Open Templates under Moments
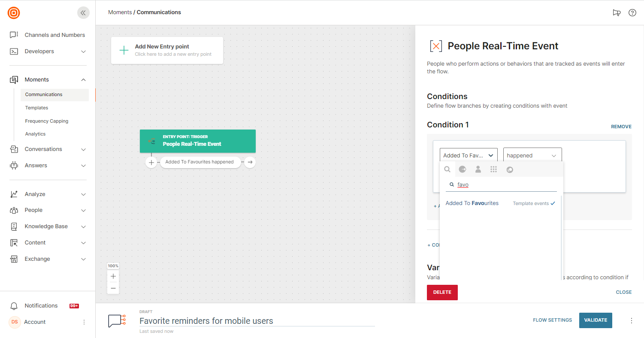The image size is (644, 338). [x=36, y=108]
